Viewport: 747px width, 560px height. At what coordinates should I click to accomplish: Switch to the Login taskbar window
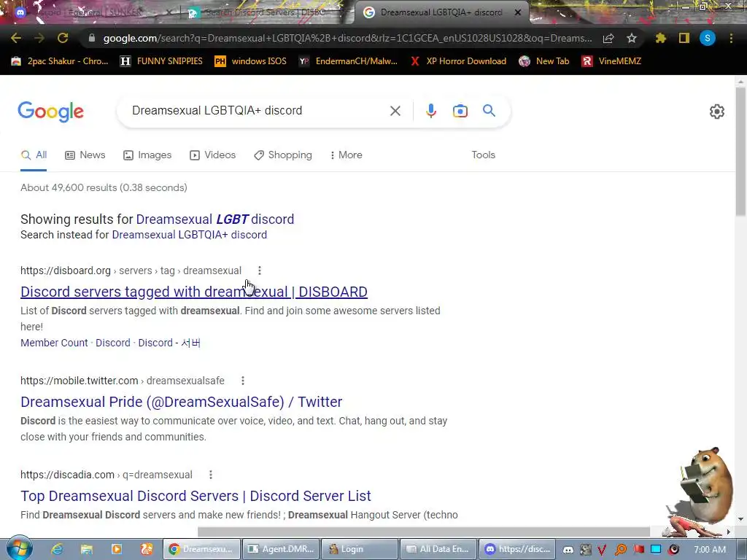(360, 549)
